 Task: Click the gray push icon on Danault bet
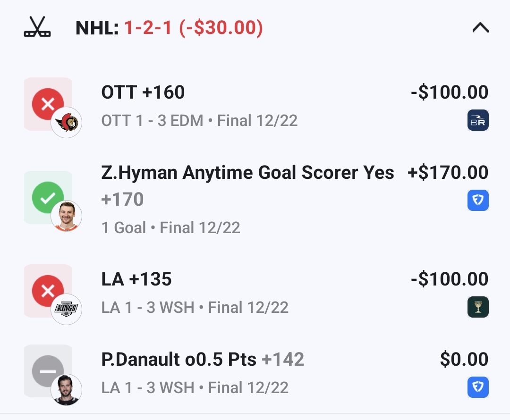(48, 371)
